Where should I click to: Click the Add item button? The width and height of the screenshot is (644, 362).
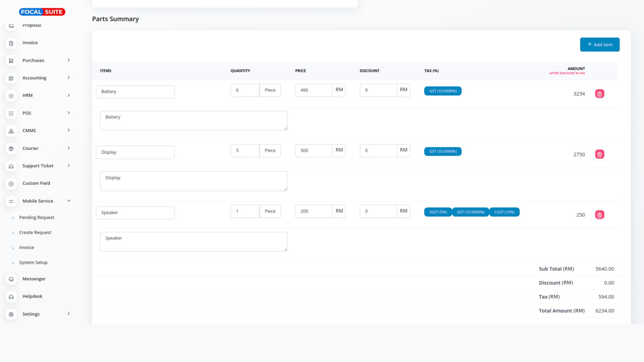599,45
